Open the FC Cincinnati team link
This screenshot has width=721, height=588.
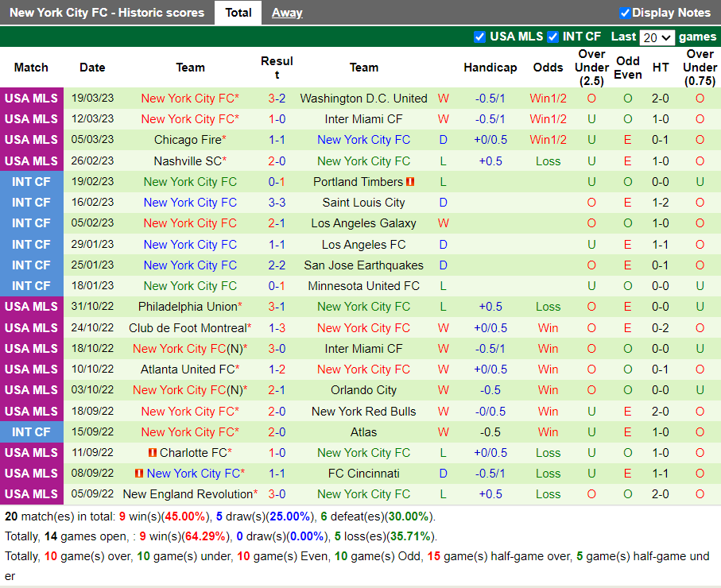(x=363, y=473)
